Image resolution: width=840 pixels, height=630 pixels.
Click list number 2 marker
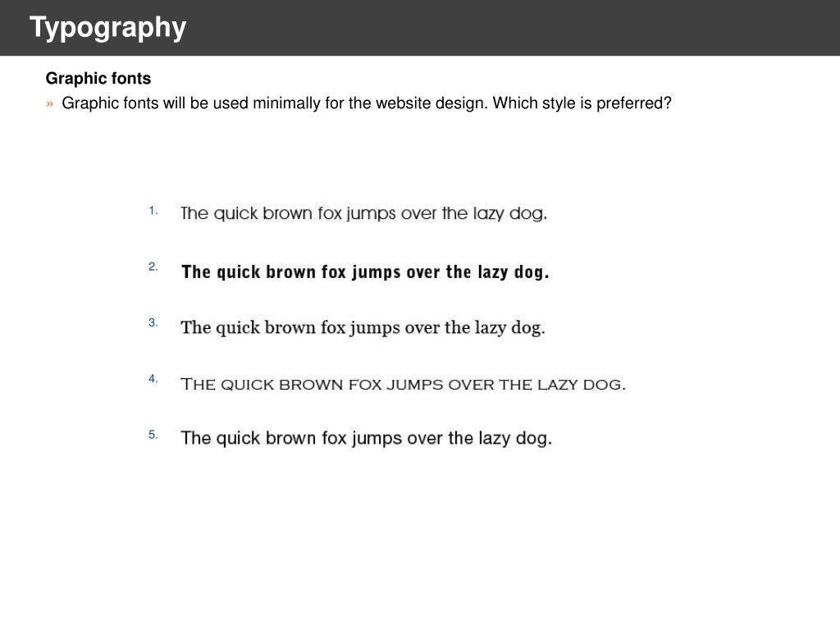pos(153,267)
